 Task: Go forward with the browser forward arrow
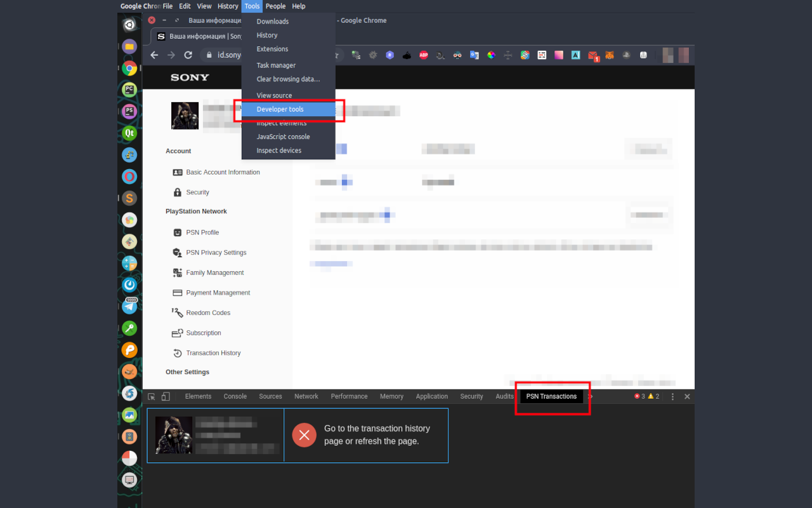[171, 55]
